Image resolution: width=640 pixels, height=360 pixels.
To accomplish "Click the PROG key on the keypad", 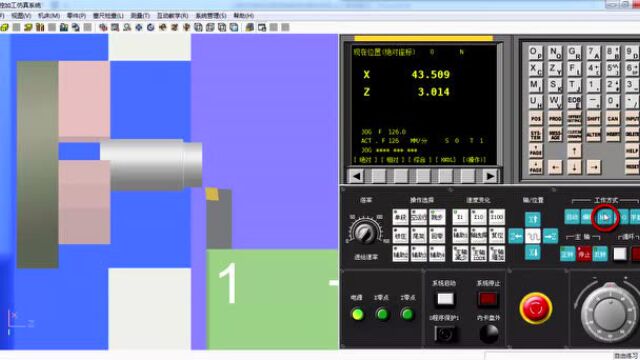I will 555,118.
